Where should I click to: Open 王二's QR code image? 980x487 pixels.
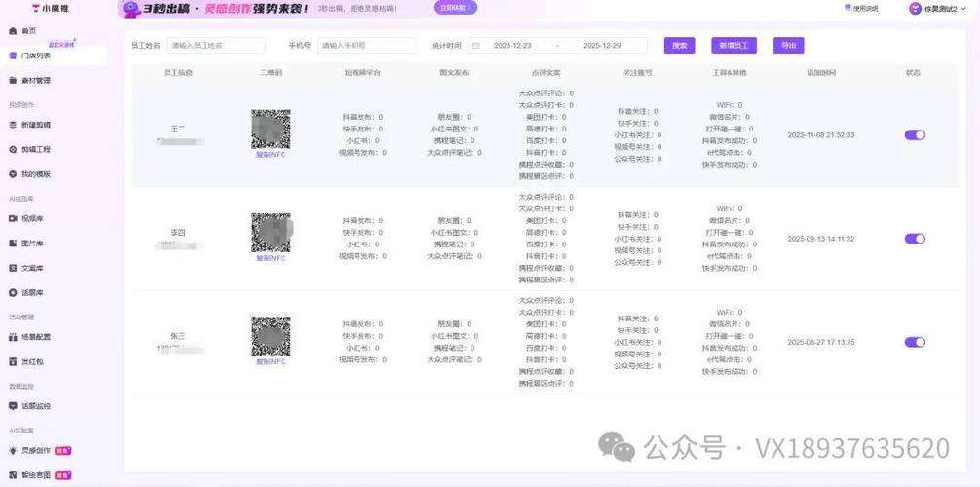(x=271, y=130)
